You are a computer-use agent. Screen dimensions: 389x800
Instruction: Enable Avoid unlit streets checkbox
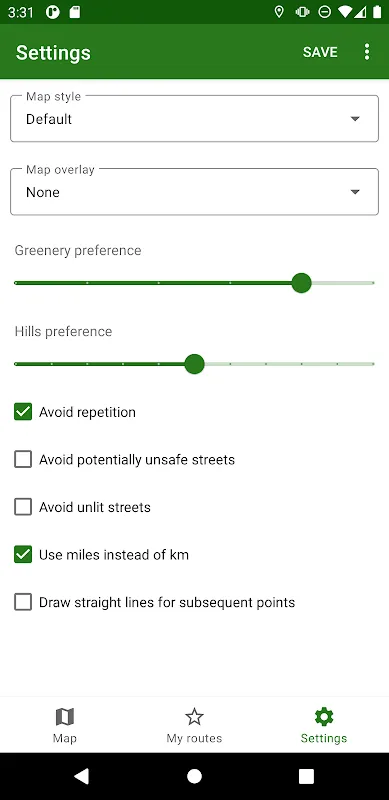pyautogui.click(x=23, y=507)
